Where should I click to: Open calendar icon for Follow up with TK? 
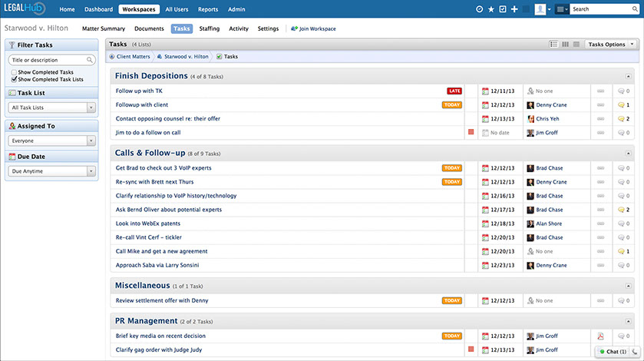(x=485, y=91)
